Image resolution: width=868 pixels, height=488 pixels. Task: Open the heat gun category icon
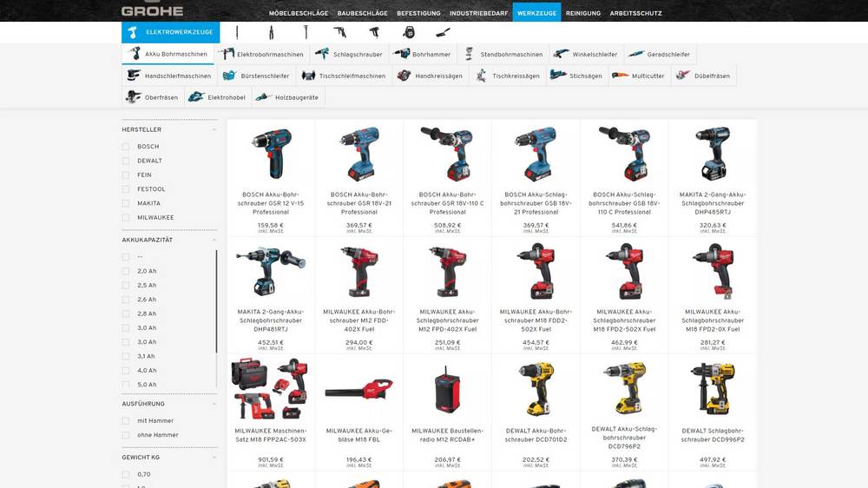[x=375, y=32]
